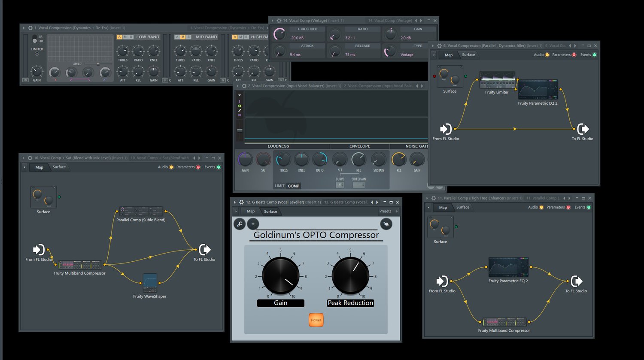Switch to Map tab in Vocal Comp + Sat window
This screenshot has height=360, width=644.
pyautogui.click(x=39, y=167)
